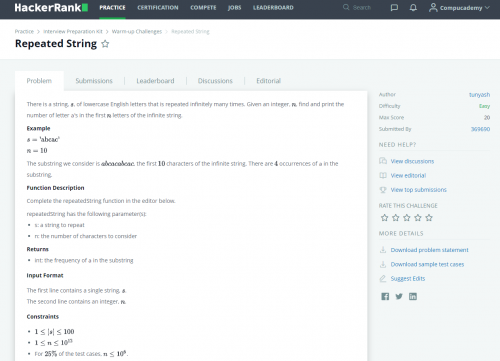The width and height of the screenshot is (500, 361).
Task: Expand the compucademy account dropdown arrow
Action: [x=487, y=7]
